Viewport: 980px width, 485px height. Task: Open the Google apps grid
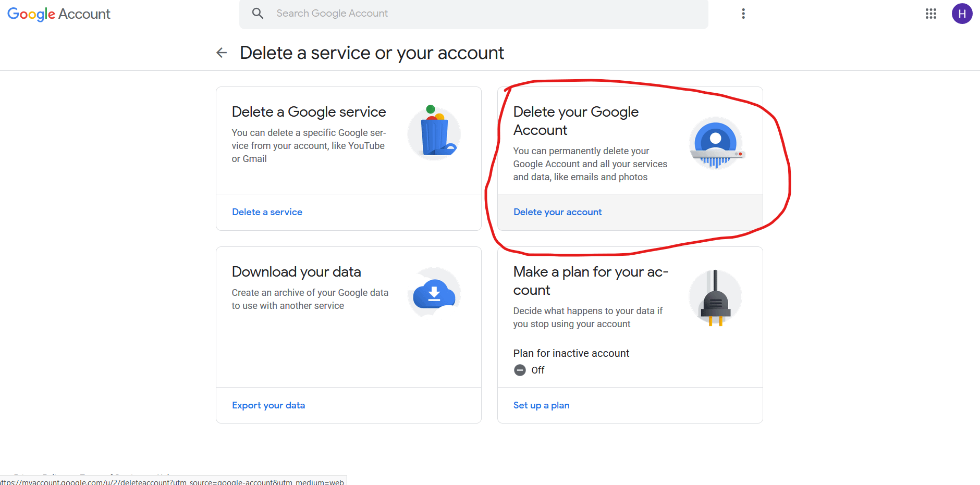(931, 14)
